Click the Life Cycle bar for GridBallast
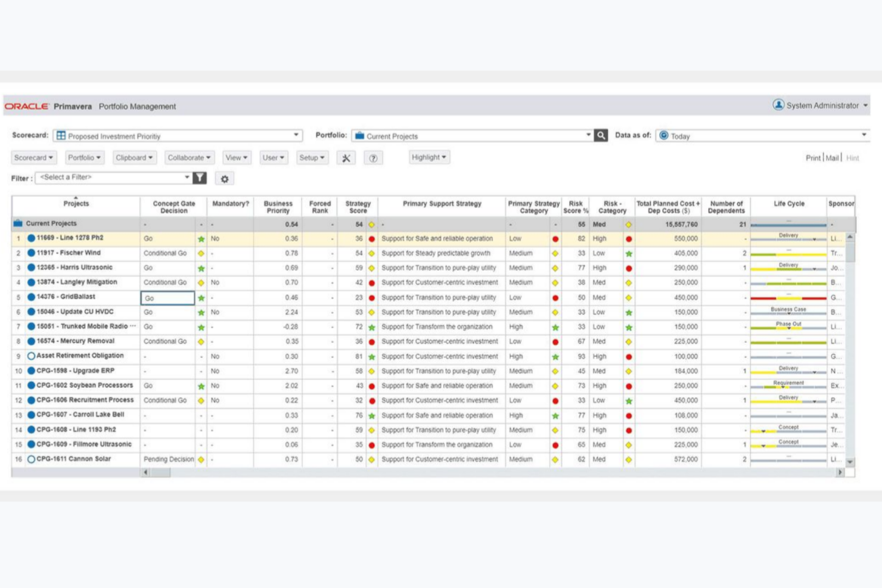The image size is (882, 588). point(788,297)
